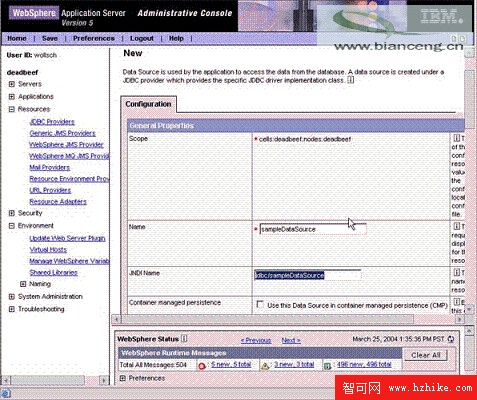
Task: Open the Manage WebSphere Variables link
Action: click(69, 261)
